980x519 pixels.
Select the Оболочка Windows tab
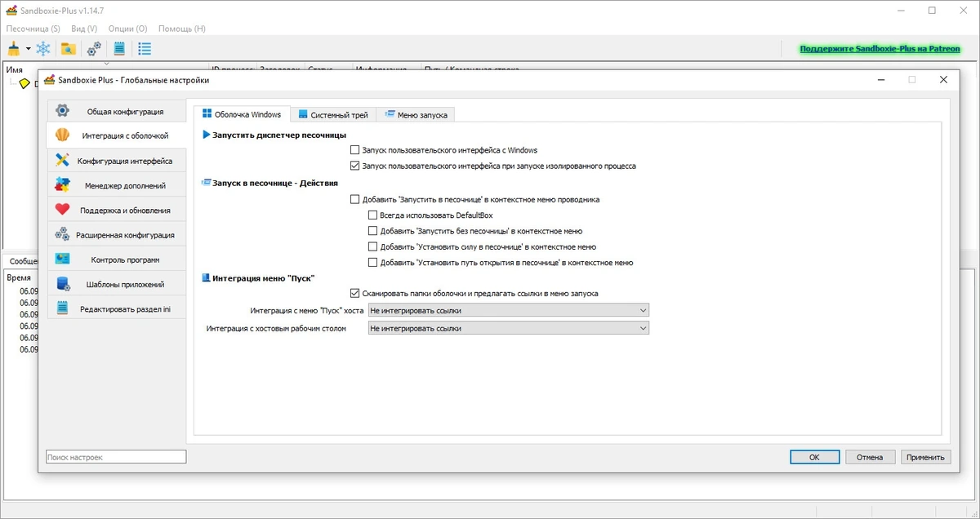tap(242, 114)
